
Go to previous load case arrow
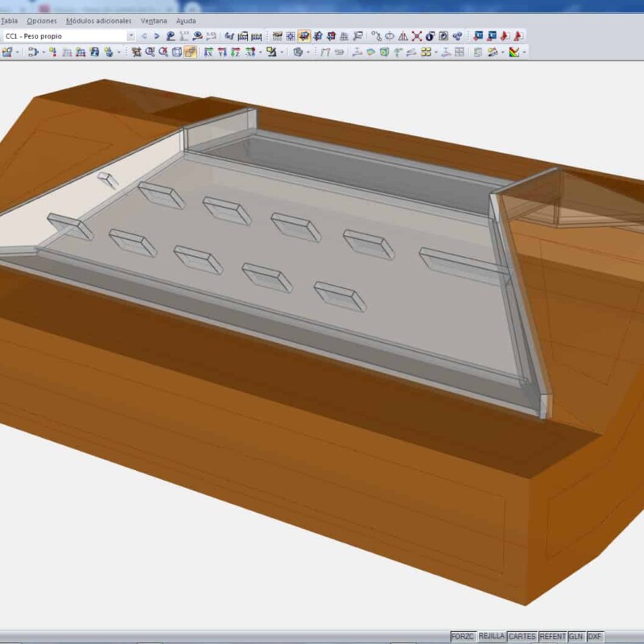pos(144,36)
